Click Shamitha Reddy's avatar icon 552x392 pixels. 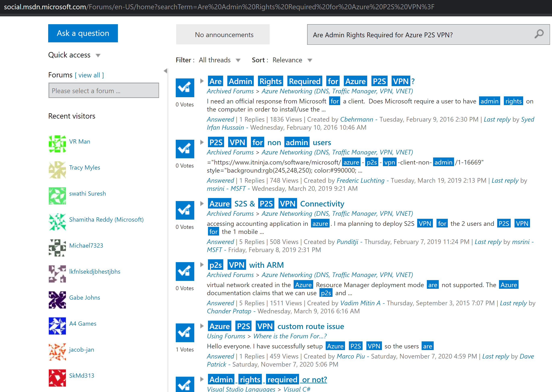point(57,222)
